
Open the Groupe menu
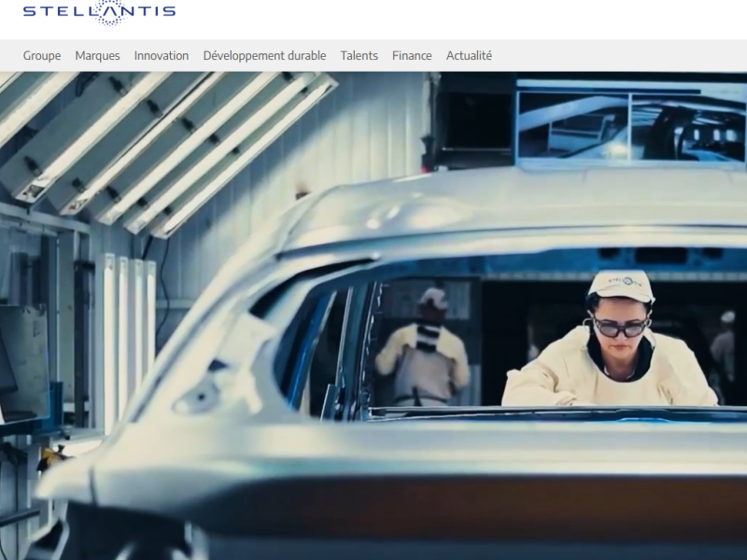pos(42,56)
